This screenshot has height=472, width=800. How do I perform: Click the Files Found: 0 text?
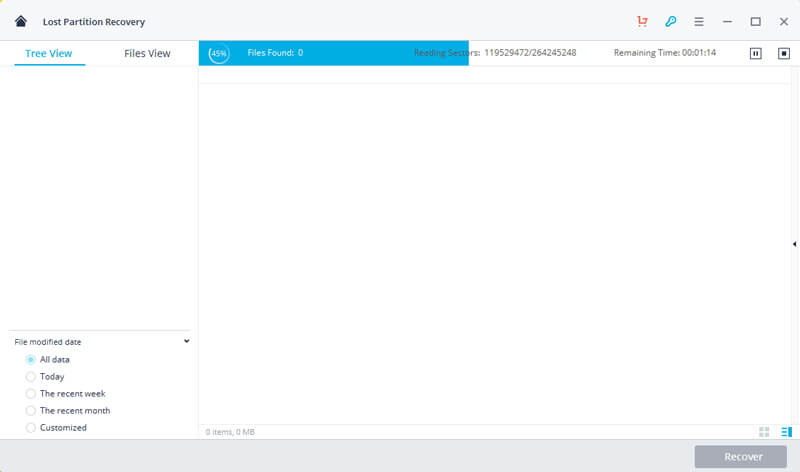(x=275, y=53)
